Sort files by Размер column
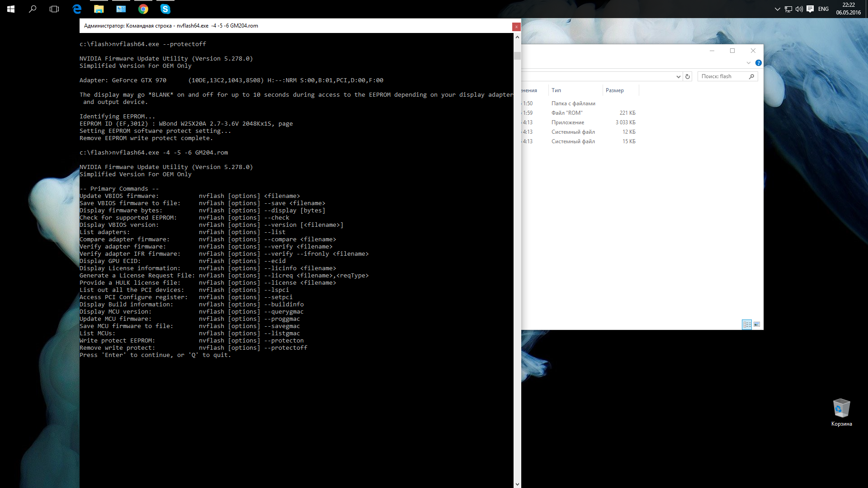 click(614, 90)
